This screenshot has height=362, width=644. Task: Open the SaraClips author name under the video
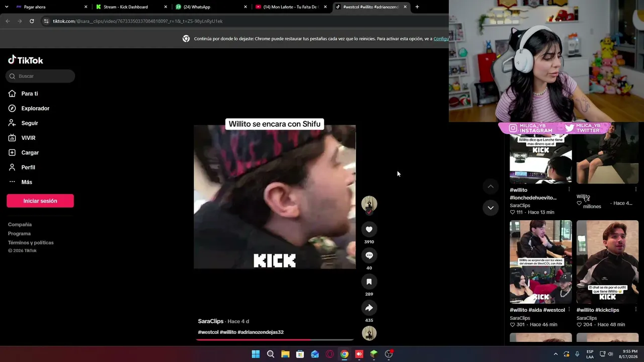pyautogui.click(x=211, y=321)
